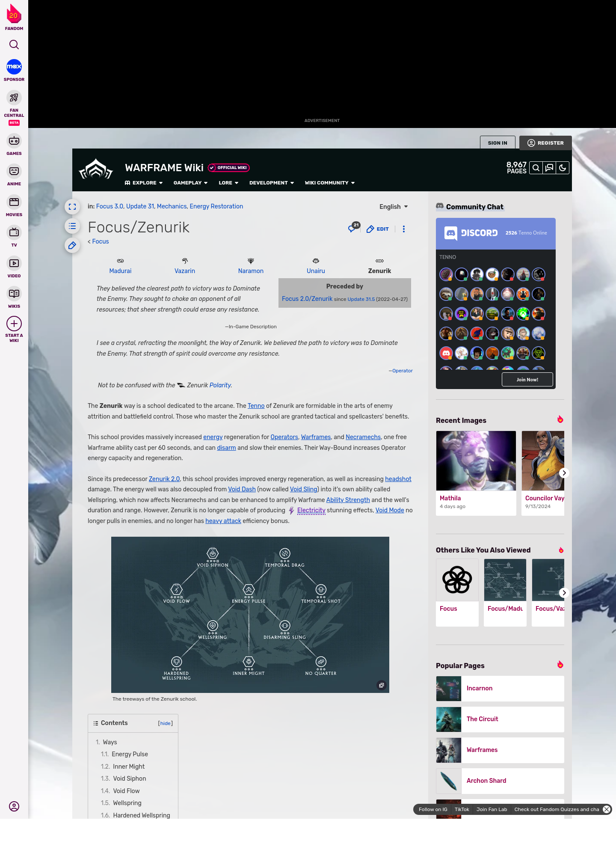Jump to the Energy Pulse section
Image resolution: width=616 pixels, height=856 pixels.
[130, 754]
